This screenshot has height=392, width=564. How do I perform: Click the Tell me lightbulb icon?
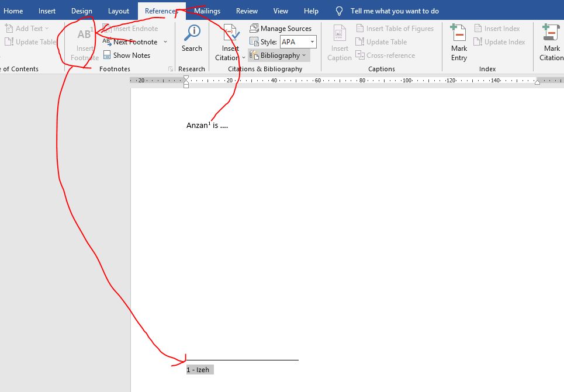(x=339, y=11)
